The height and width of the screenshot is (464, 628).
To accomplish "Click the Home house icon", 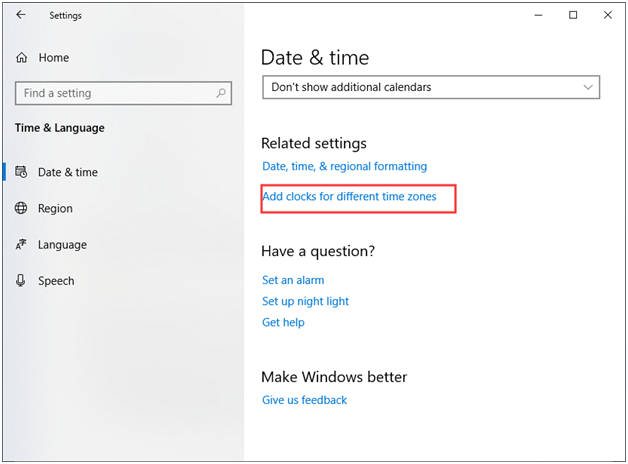I will tap(21, 58).
